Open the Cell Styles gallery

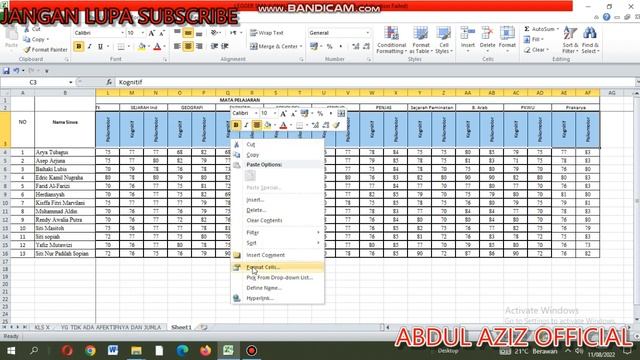pyautogui.click(x=443, y=40)
